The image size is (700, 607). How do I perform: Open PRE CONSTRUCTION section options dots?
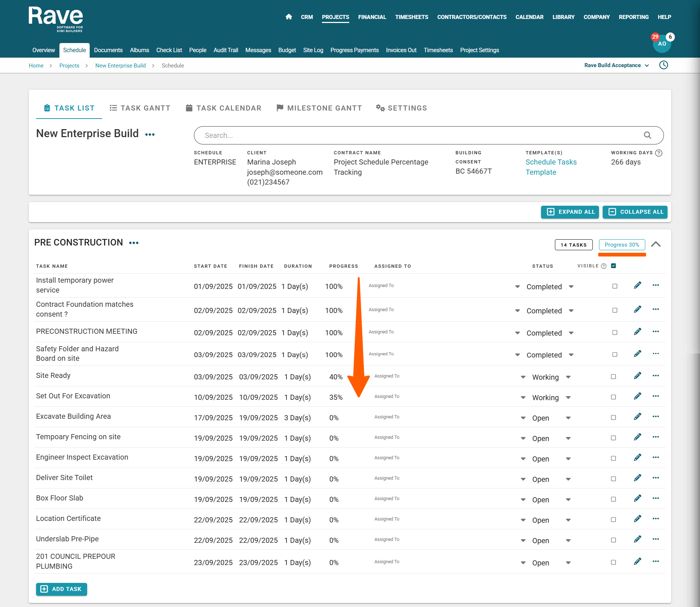134,243
